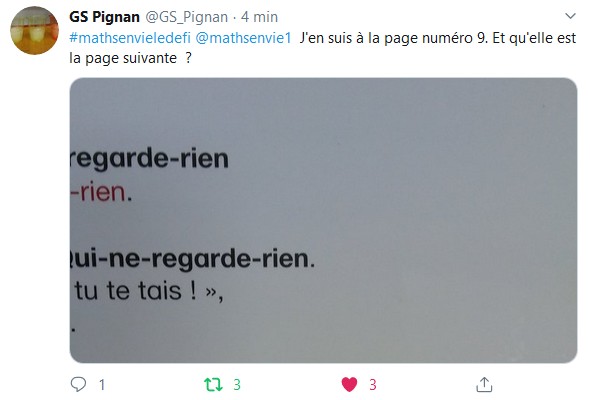
Task: Click the 'la page suivante ?' text line
Action: pos(131,58)
